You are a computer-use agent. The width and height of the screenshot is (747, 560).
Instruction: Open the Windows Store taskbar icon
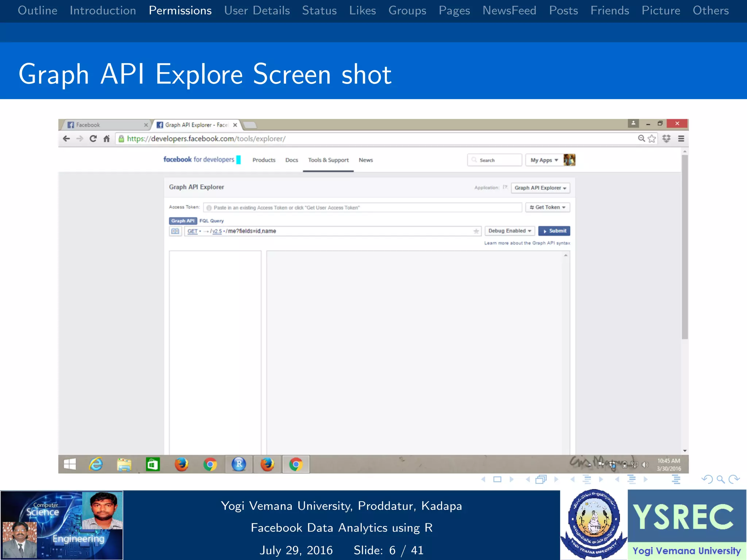tap(153, 464)
